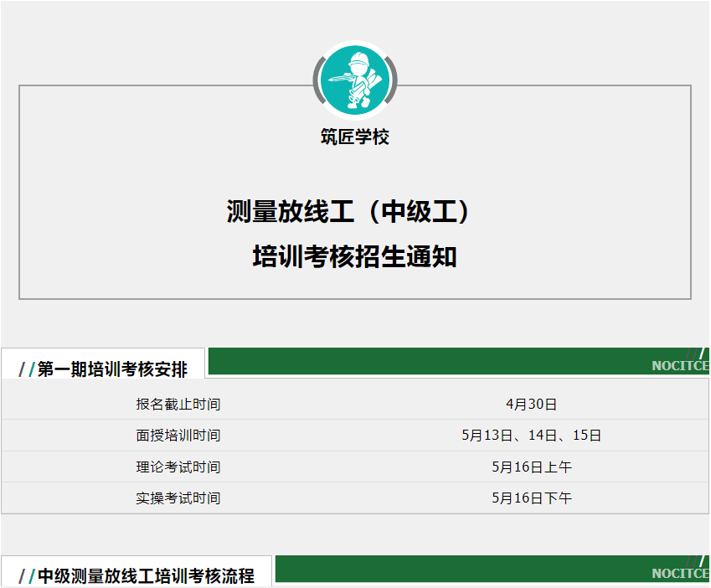Select the 报名截止时间 table cell
The width and height of the screenshot is (711, 588).
(178, 405)
